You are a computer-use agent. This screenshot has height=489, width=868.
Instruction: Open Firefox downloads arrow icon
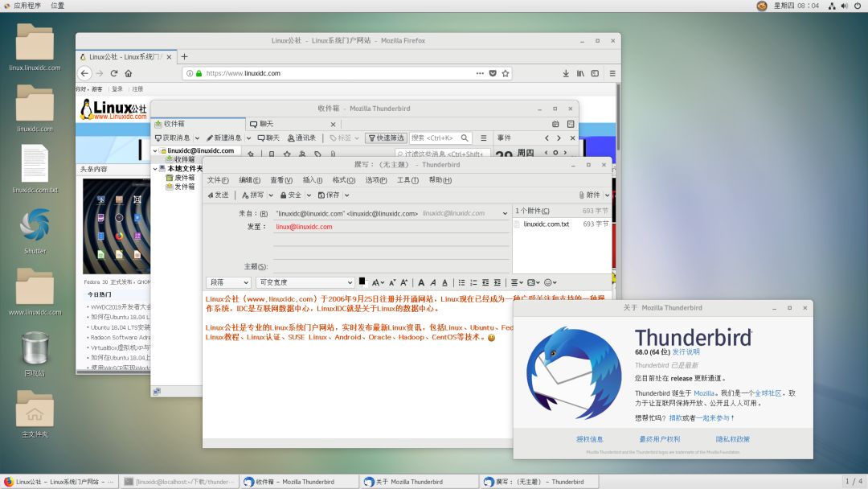pos(566,73)
